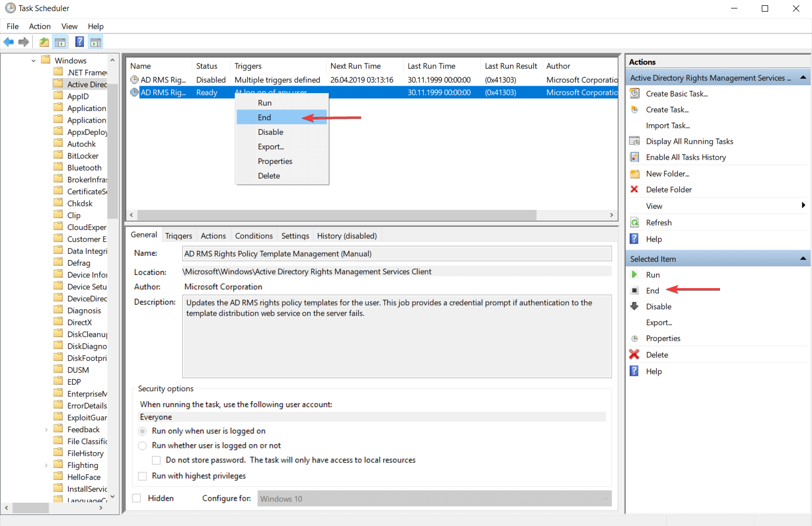Display All Running Tasks

[x=689, y=141]
